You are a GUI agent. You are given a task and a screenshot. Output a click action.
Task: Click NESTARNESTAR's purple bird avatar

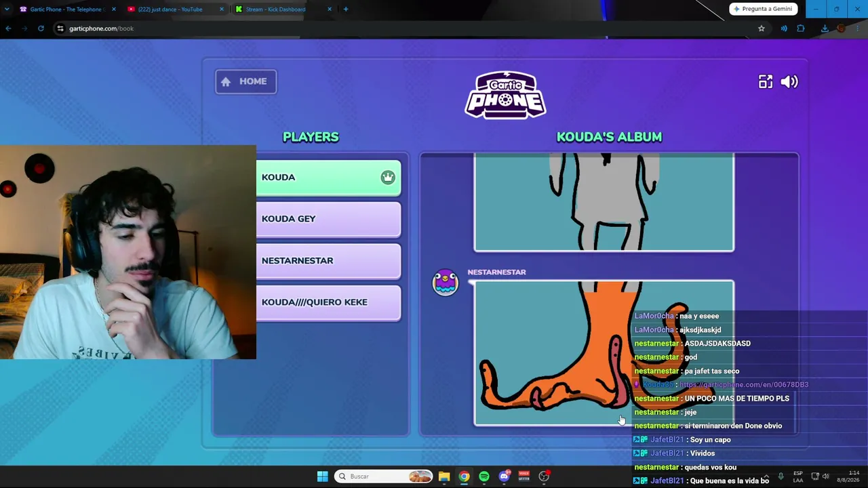[446, 283]
